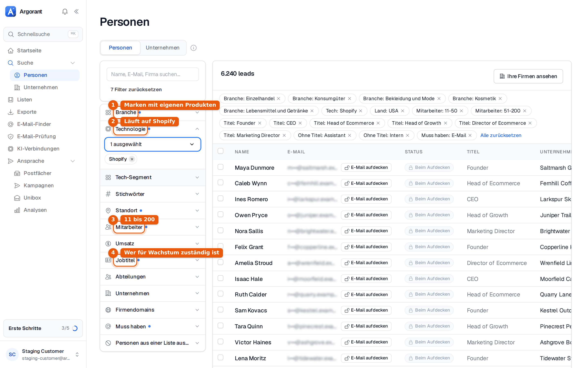
Task: Select the Personen tab
Action: pos(120,48)
